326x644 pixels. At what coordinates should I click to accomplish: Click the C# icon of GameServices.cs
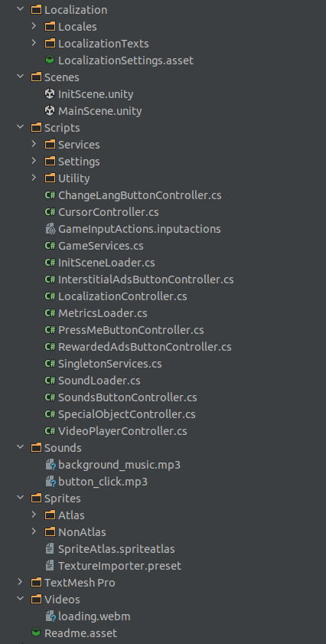pyautogui.click(x=50, y=246)
